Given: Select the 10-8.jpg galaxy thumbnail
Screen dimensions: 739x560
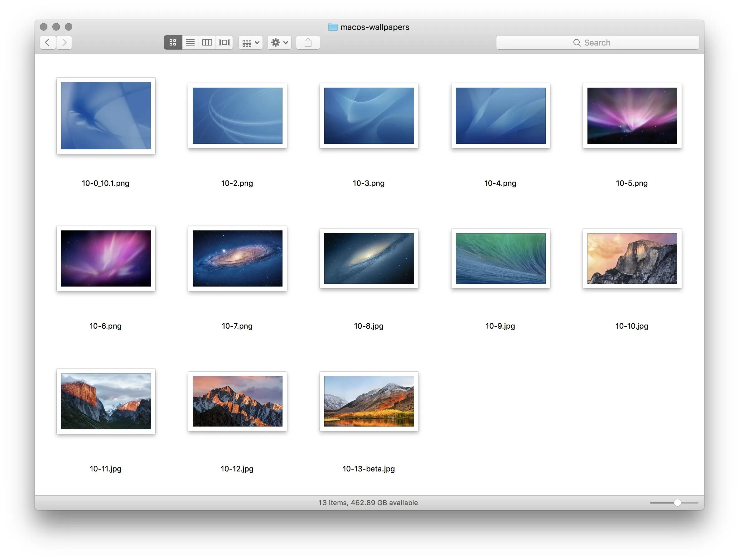Looking at the screenshot, I should coord(369,258).
